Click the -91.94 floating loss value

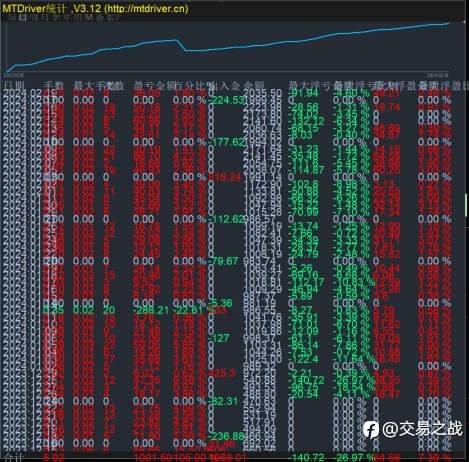[303, 93]
